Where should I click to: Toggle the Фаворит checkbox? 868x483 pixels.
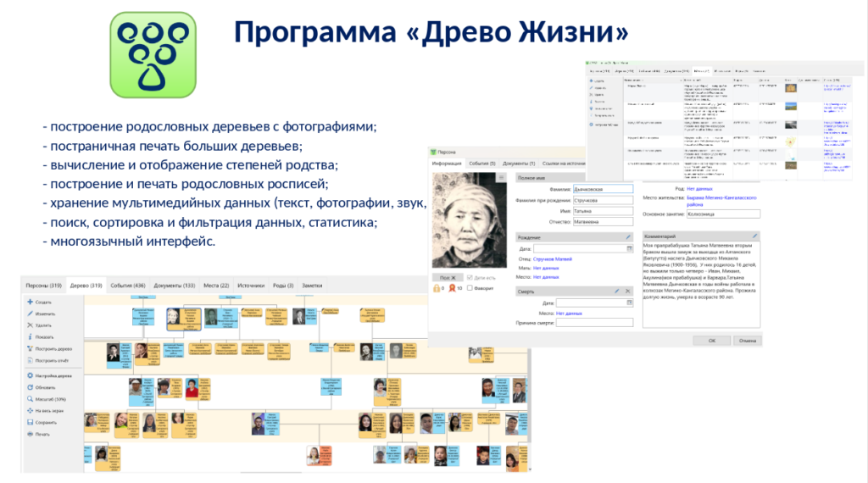click(470, 289)
